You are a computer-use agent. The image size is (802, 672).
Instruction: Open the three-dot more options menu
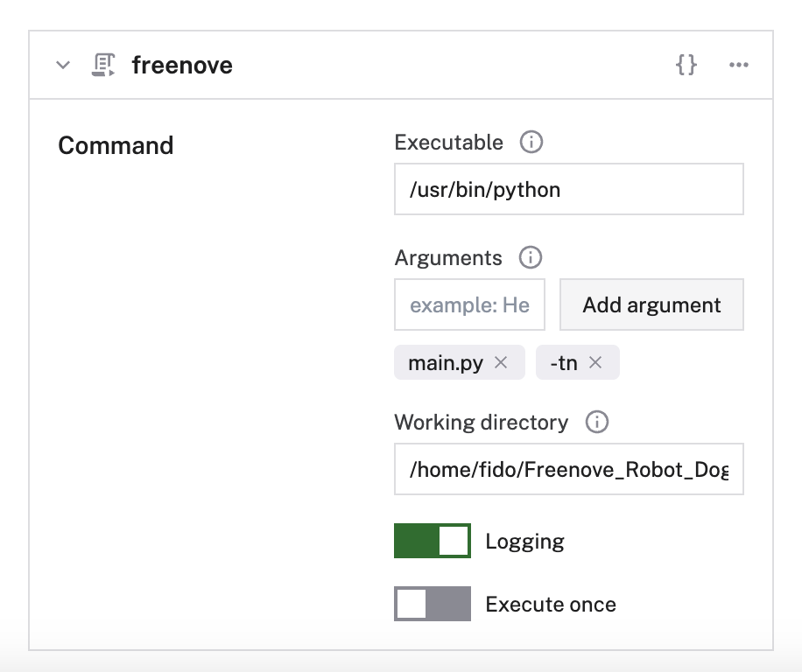(739, 66)
